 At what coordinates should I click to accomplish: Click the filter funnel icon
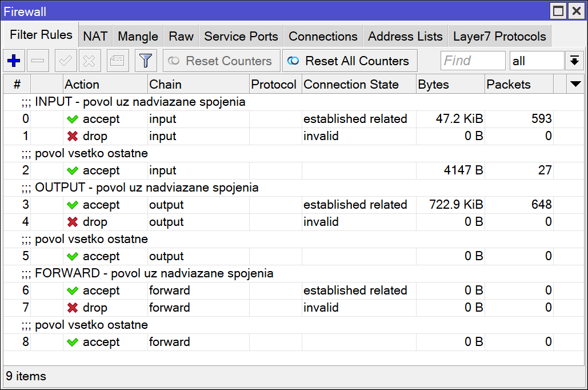[x=146, y=60]
